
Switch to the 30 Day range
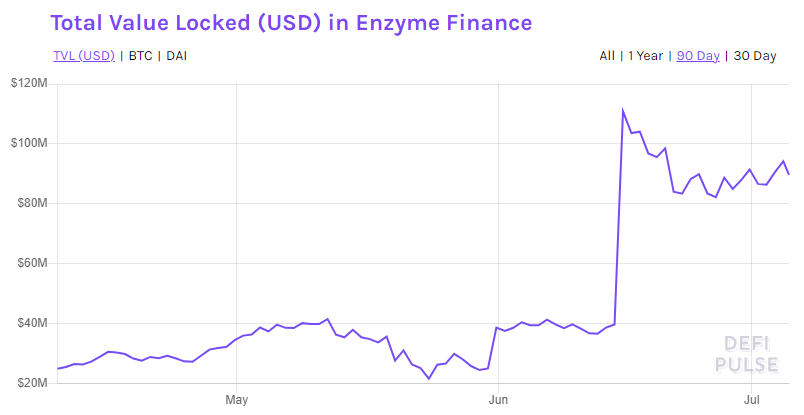point(754,56)
